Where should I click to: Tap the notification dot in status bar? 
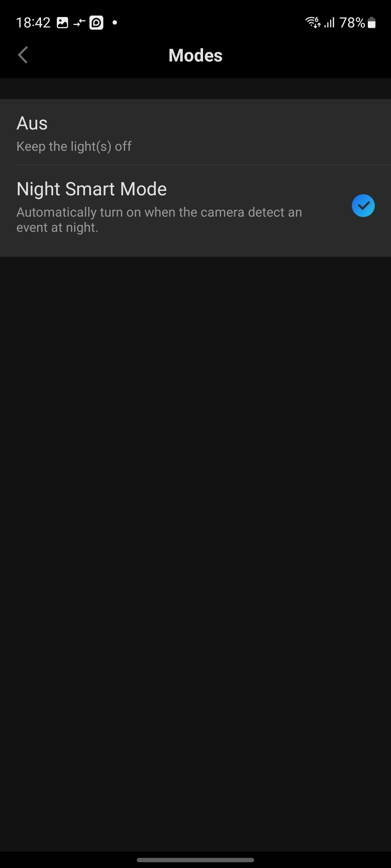tap(115, 22)
